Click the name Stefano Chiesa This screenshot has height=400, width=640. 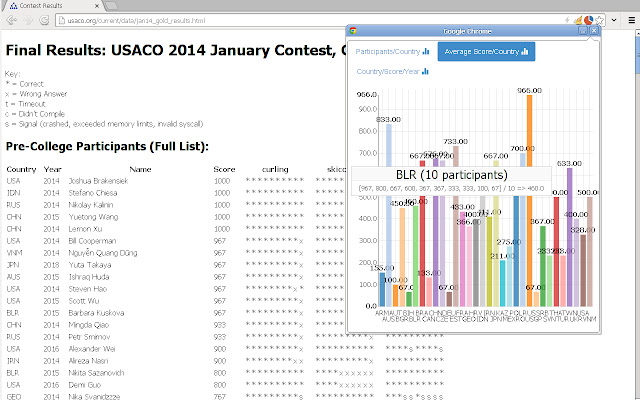tap(93, 193)
